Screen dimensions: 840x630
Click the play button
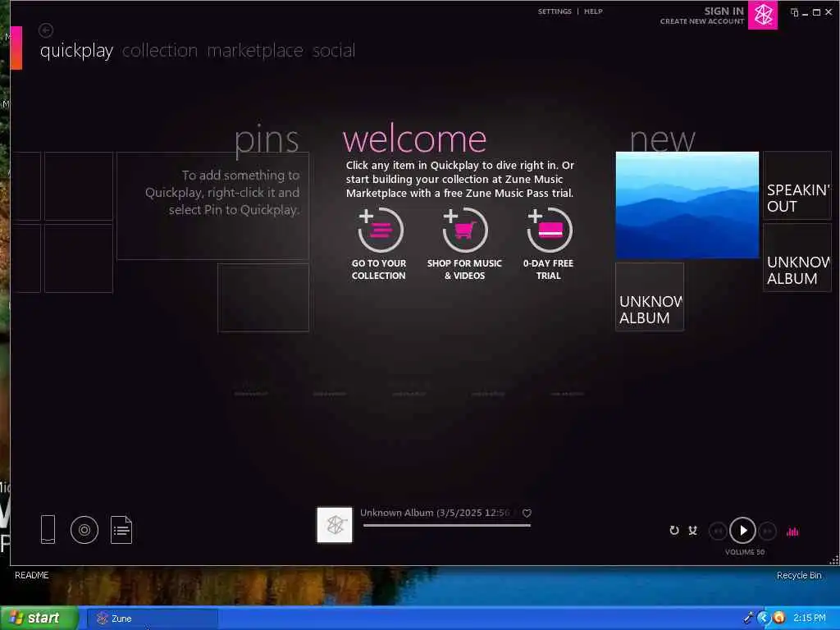coord(742,531)
